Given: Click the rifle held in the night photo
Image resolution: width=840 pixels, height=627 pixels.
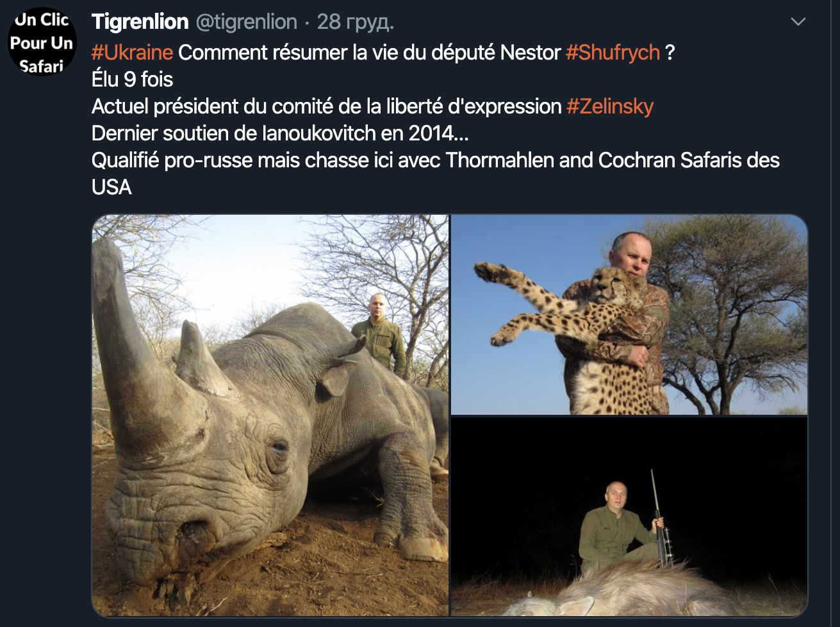Looking at the screenshot, I should pos(660,519).
